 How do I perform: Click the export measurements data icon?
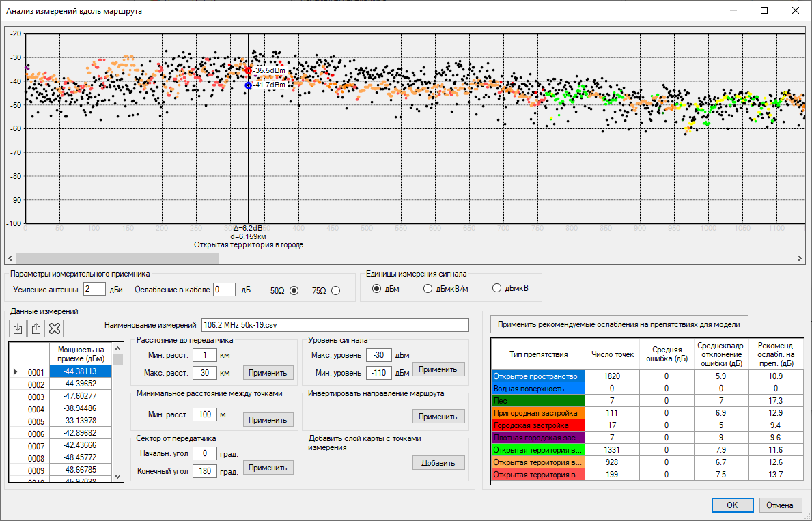(36, 328)
